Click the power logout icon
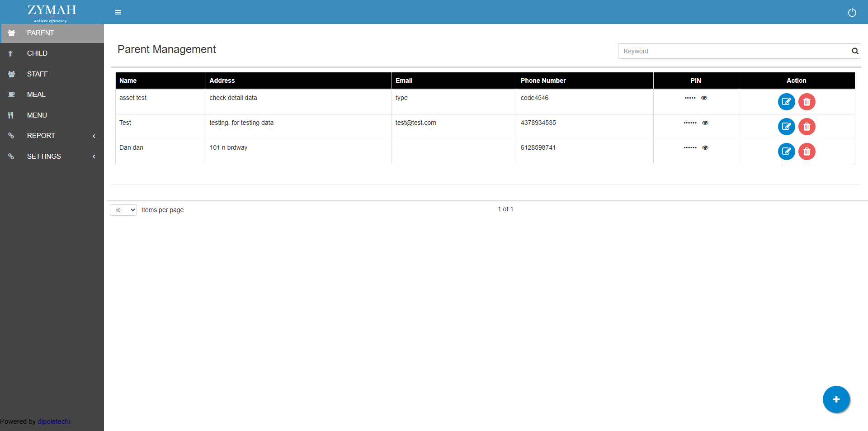The height and width of the screenshot is (431, 868). click(x=852, y=12)
